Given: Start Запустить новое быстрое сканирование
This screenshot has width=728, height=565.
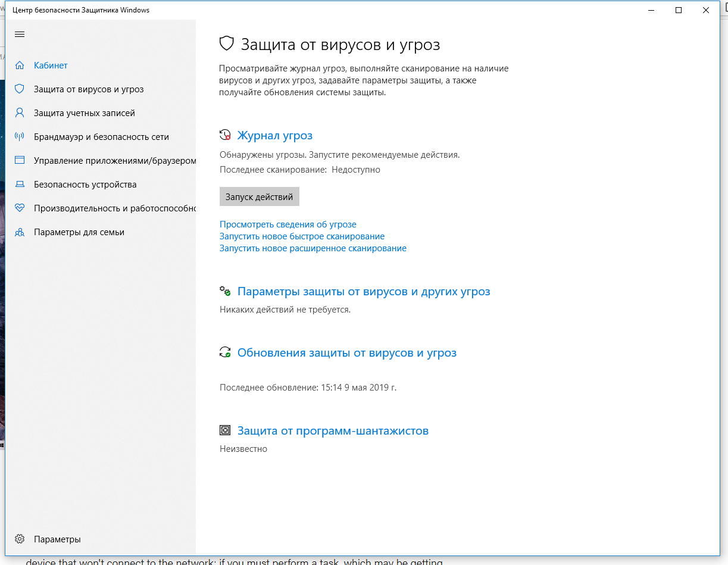Looking at the screenshot, I should pyautogui.click(x=301, y=236).
